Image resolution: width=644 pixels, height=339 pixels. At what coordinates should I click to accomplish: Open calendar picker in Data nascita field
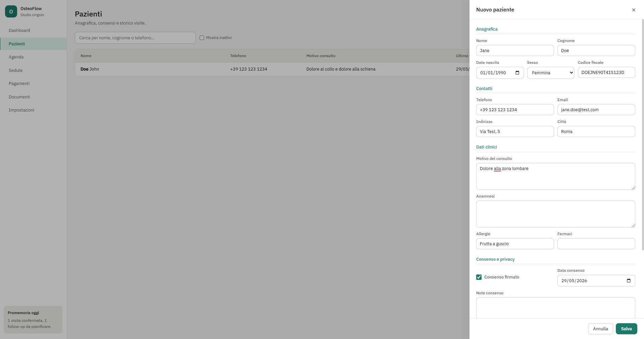[x=517, y=73]
